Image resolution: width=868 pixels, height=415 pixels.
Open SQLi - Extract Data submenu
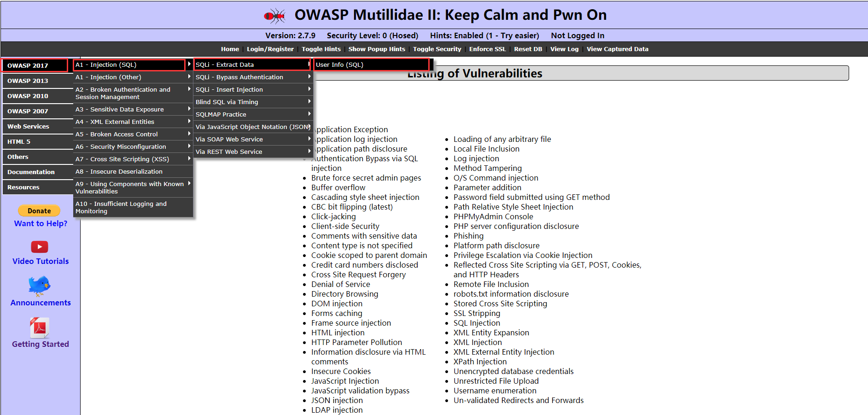[253, 64]
